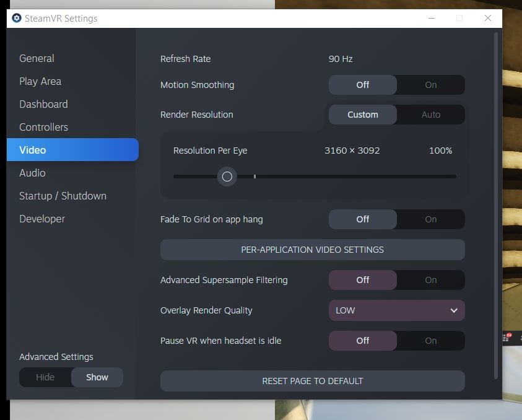Enable Advanced Supersample Filtering
Viewport: 522px width, 420px height.
431,280
